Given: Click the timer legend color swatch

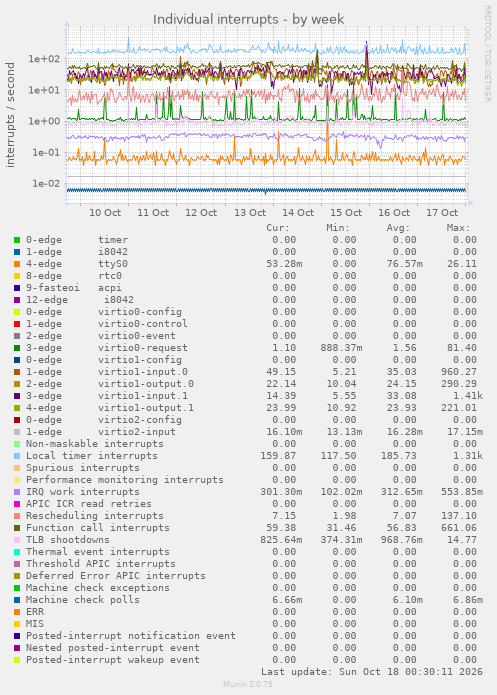Looking at the screenshot, I should (x=17, y=240).
